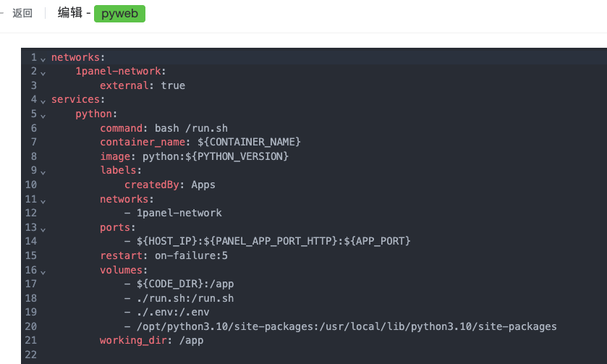The image size is (607, 364).
Task: Click the 'python' service key
Action: 93,114
